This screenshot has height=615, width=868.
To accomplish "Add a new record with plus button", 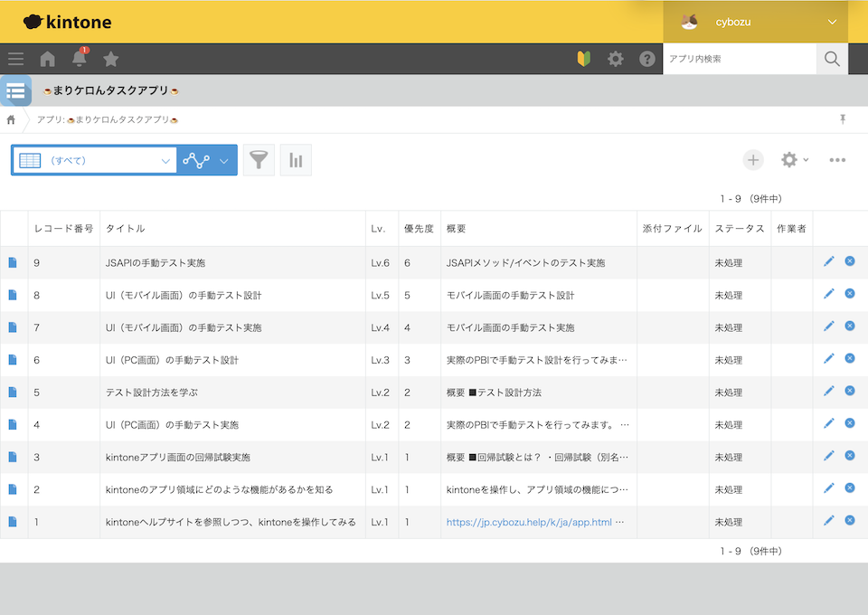I will tap(753, 160).
